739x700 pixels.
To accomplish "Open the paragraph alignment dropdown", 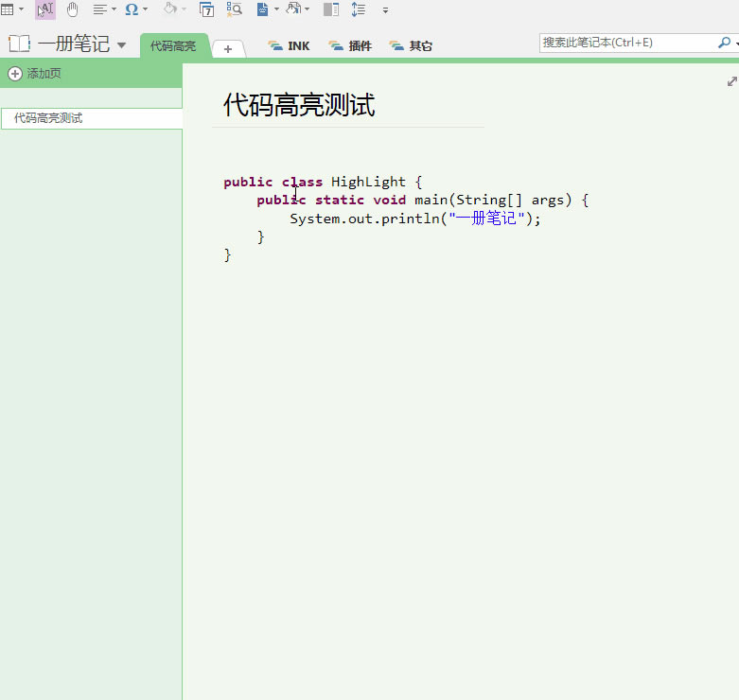I will (x=104, y=9).
